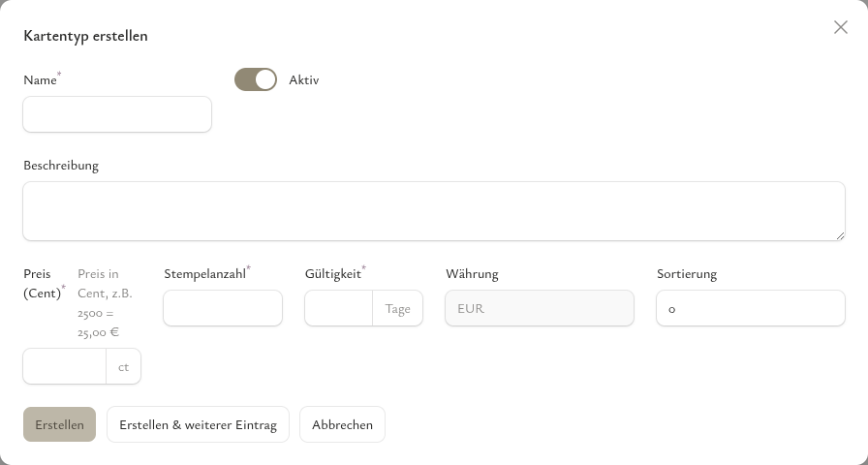The height and width of the screenshot is (465, 868).
Task: Click the Aktiv label text
Action: pos(304,80)
